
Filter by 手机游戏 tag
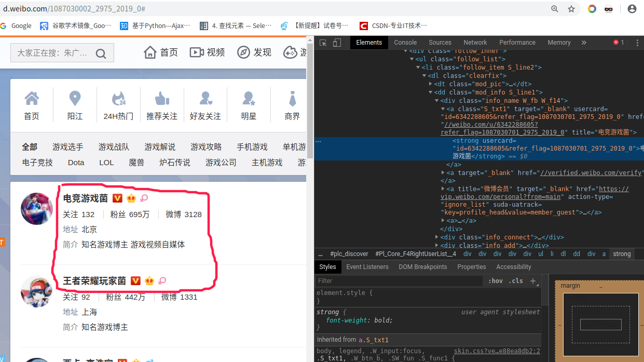point(252,147)
